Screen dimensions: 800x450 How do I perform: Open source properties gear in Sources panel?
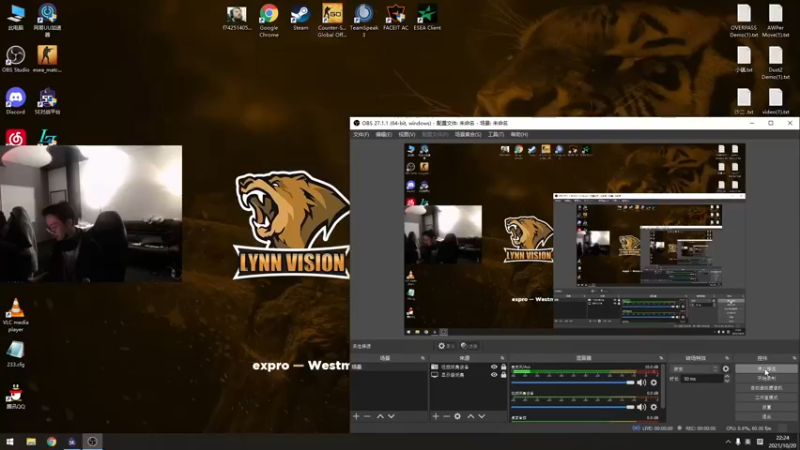pyautogui.click(x=458, y=416)
